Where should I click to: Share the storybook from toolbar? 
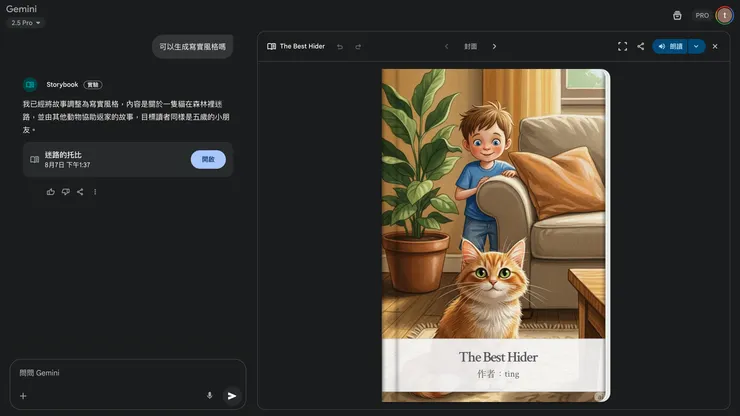[640, 46]
